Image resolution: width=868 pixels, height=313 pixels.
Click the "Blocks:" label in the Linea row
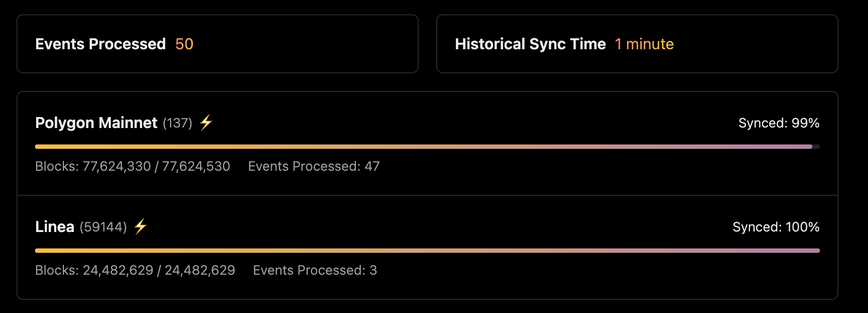click(57, 270)
